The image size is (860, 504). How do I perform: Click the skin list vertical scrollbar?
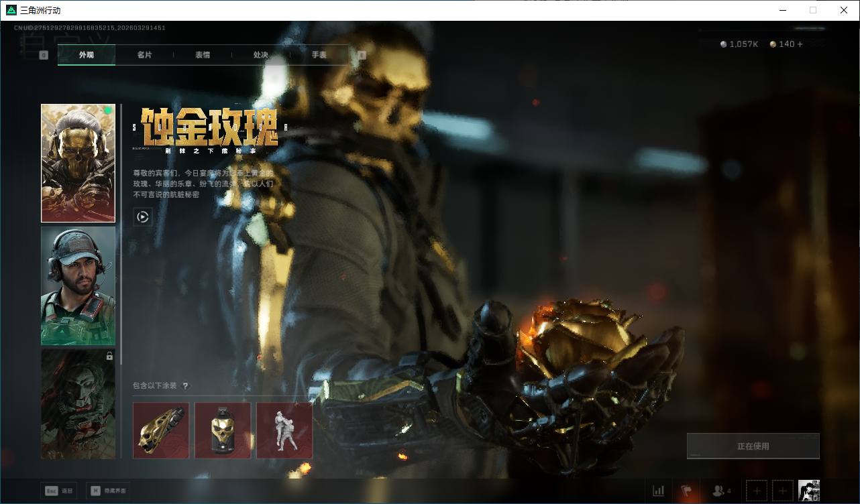[121, 235]
